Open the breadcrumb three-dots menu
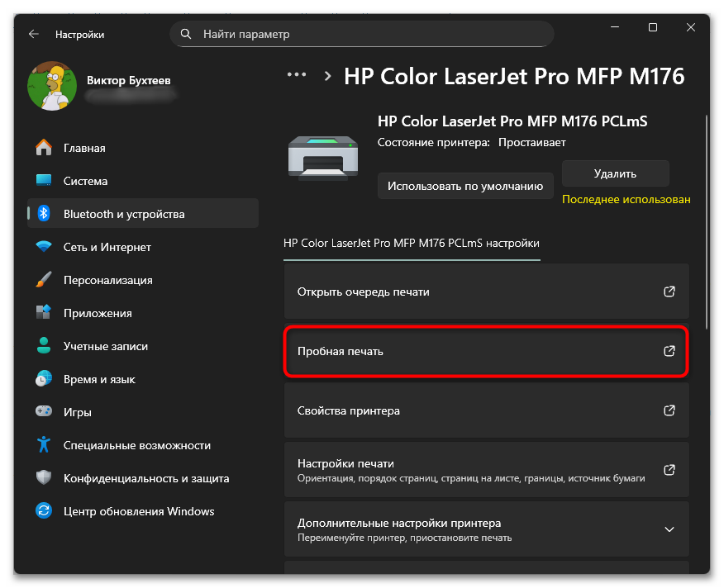The image size is (724, 588). [x=297, y=74]
